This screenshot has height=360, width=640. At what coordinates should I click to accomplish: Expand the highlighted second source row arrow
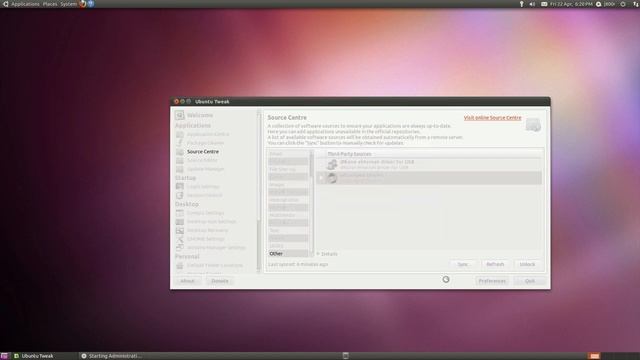(x=321, y=178)
